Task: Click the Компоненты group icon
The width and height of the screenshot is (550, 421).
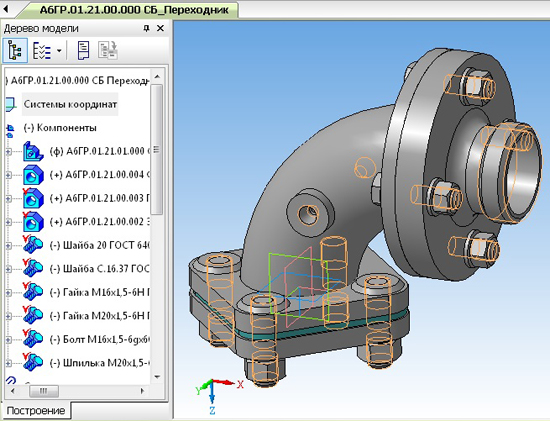Action: [11, 131]
